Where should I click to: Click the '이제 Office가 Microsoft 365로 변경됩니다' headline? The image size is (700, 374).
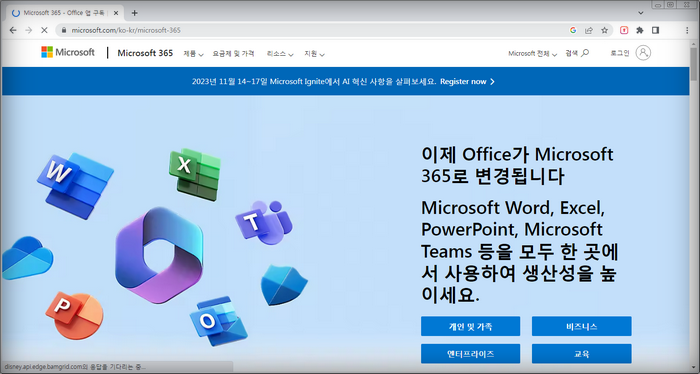point(517,165)
